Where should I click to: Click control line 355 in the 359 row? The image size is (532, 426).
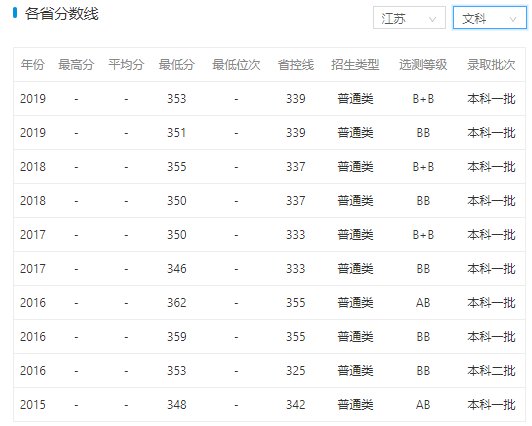click(x=296, y=336)
